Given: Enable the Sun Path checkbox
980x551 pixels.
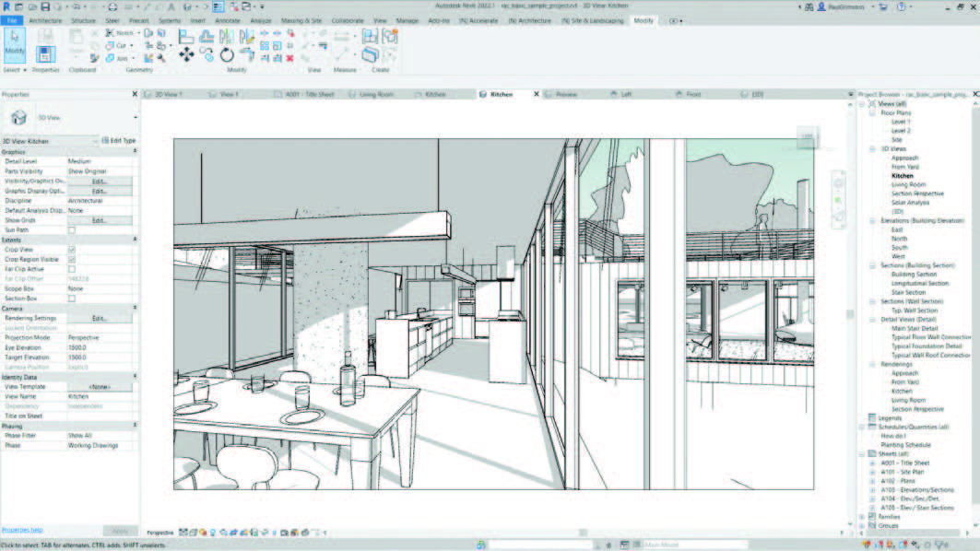Looking at the screenshot, I should [72, 229].
